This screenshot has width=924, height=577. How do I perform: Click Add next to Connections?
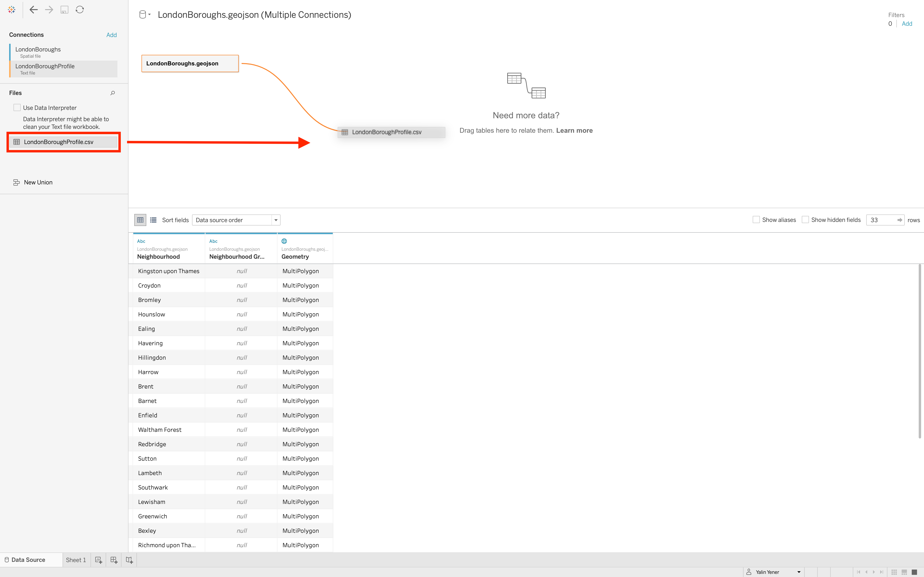pyautogui.click(x=111, y=35)
